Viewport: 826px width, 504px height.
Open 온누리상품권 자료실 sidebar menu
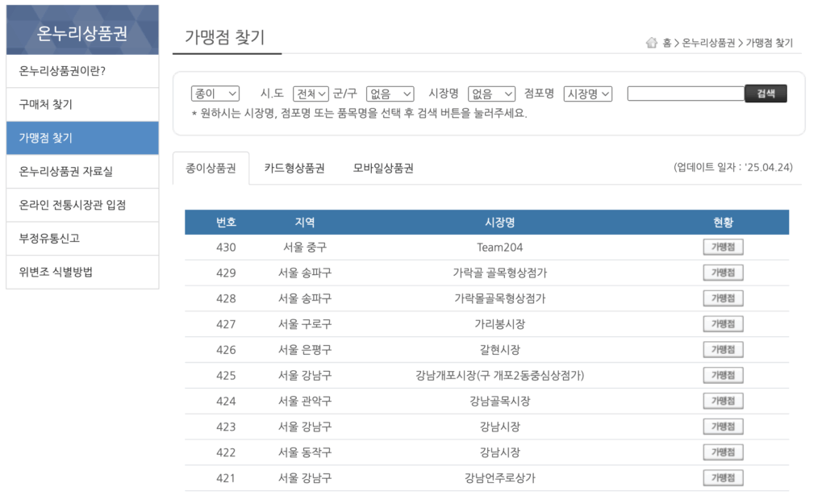coord(82,171)
